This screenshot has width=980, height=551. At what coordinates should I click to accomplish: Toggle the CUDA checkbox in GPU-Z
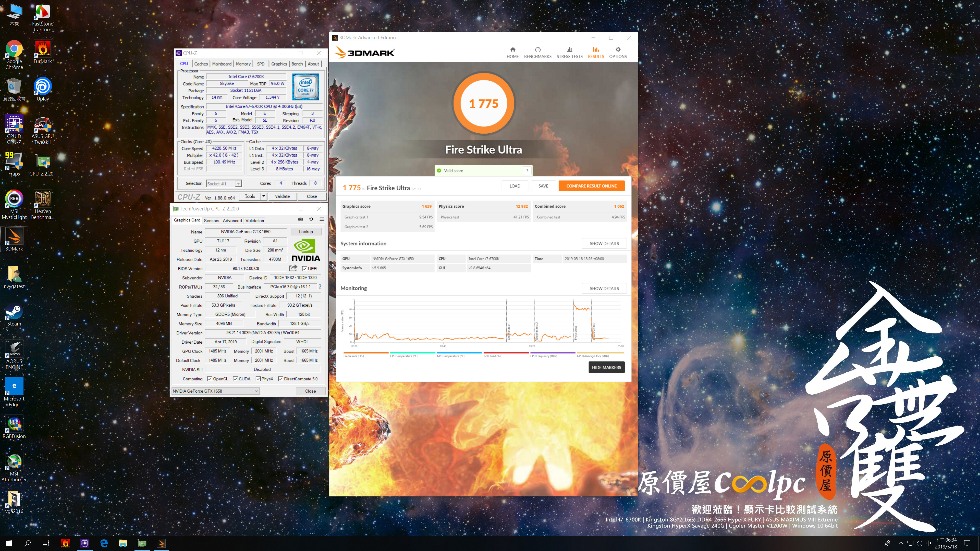236,379
